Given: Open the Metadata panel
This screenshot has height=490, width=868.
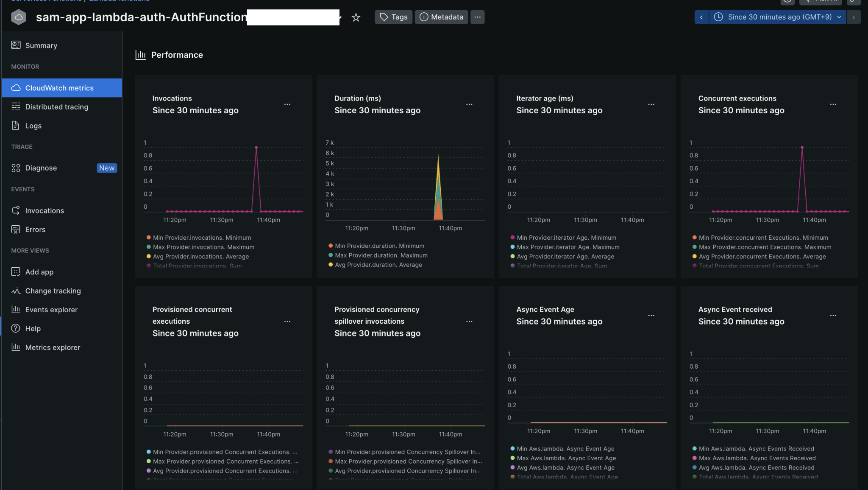Looking at the screenshot, I should (x=441, y=17).
